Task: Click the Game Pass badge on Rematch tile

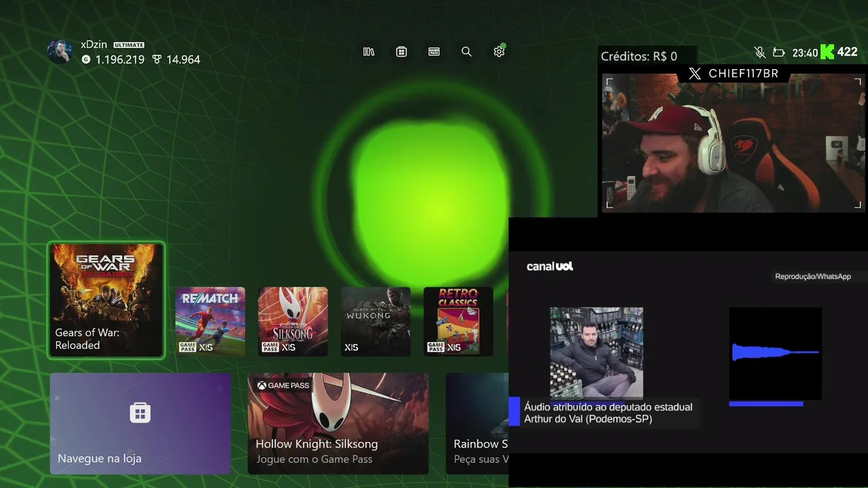Action: point(188,347)
